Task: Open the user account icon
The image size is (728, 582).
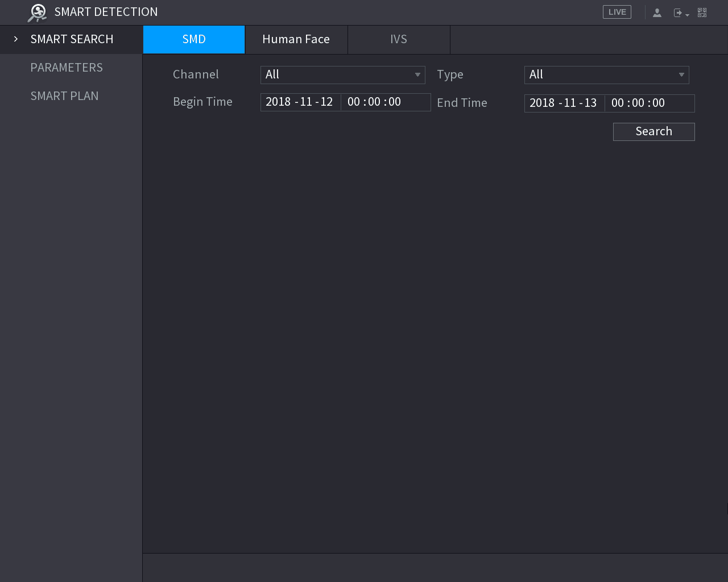Action: point(657,13)
